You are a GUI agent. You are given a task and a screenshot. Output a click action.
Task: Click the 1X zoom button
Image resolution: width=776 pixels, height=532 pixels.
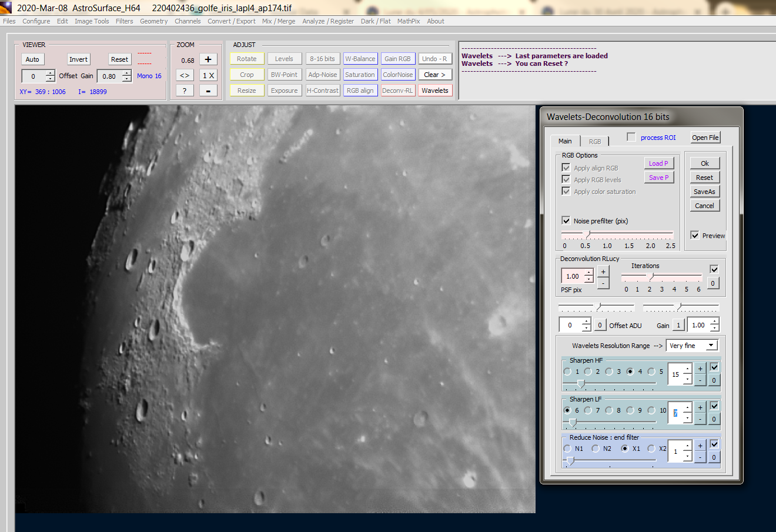click(208, 75)
